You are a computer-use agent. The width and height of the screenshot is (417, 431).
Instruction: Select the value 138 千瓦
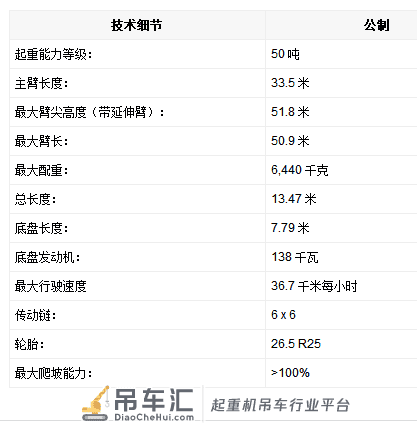pyautogui.click(x=295, y=257)
